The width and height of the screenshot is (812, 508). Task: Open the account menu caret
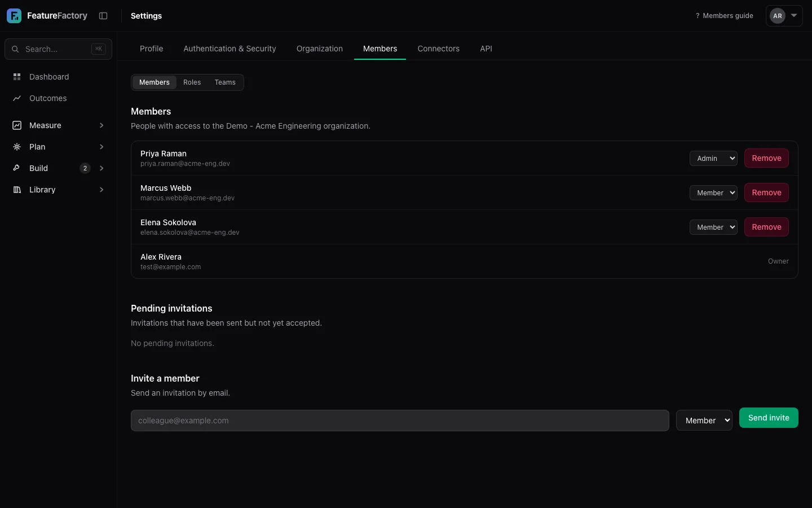coord(794,16)
